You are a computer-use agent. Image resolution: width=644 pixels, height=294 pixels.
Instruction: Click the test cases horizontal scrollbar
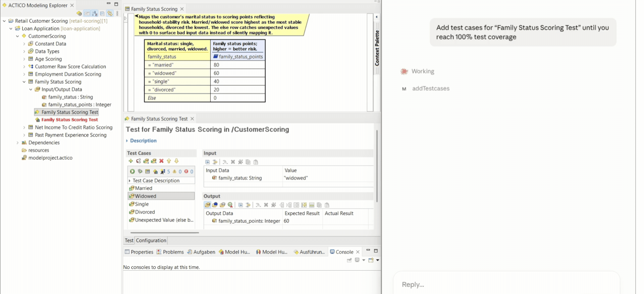tap(164, 232)
